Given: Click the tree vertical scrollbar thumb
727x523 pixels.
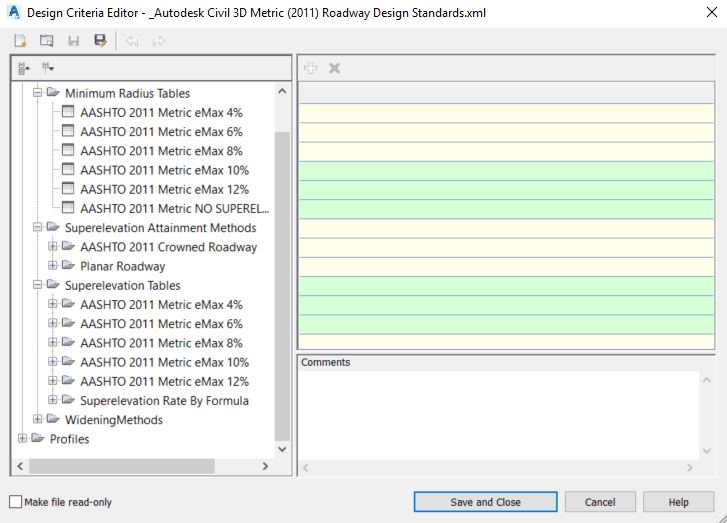Looking at the screenshot, I should (x=282, y=286).
